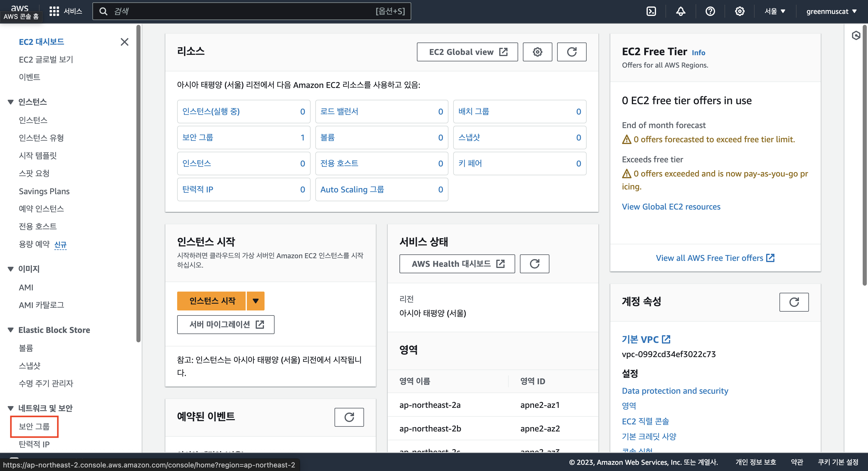This screenshot has height=471, width=868.
Task: Open notifications bell icon
Action: [681, 12]
